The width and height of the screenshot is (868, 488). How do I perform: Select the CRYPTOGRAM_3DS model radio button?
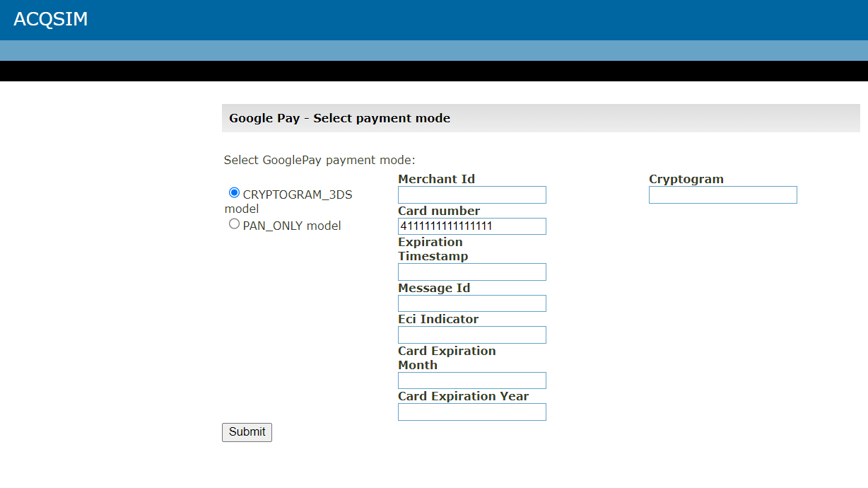click(x=234, y=192)
